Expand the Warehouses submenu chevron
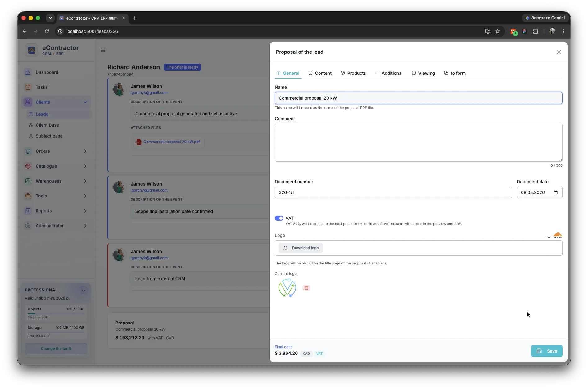Screen dimensions: 588x388 tap(85, 181)
